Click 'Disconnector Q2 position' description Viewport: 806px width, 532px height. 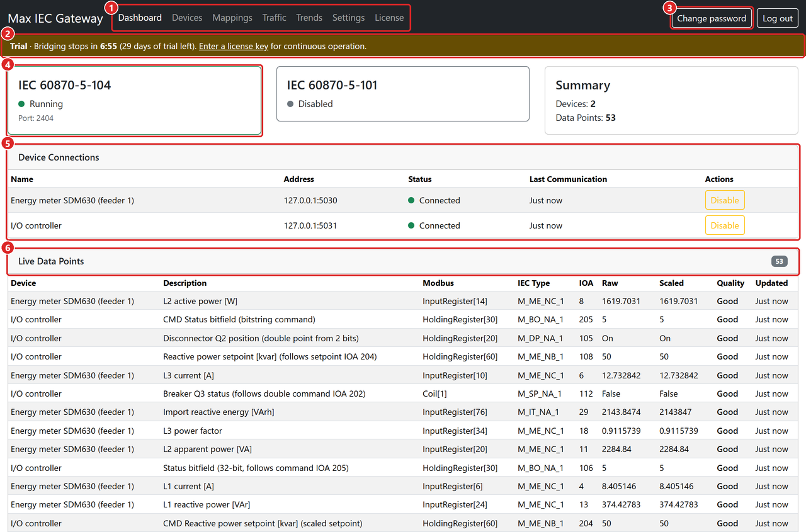click(x=261, y=338)
